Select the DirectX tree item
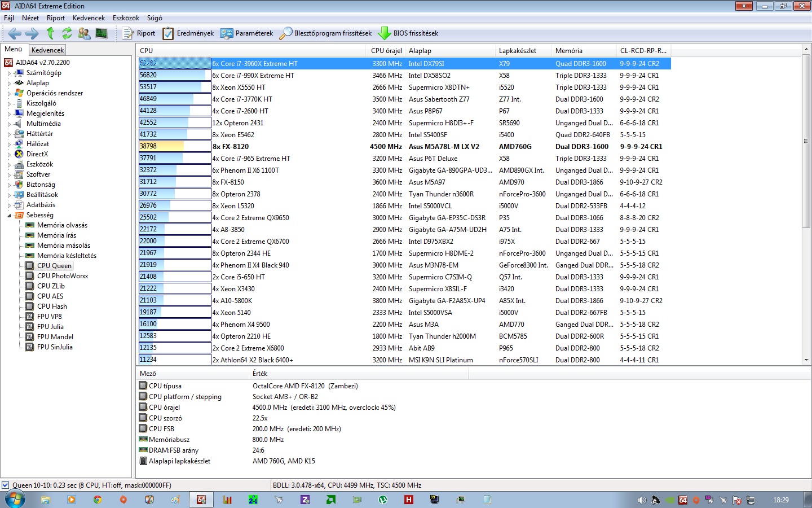 [x=37, y=154]
